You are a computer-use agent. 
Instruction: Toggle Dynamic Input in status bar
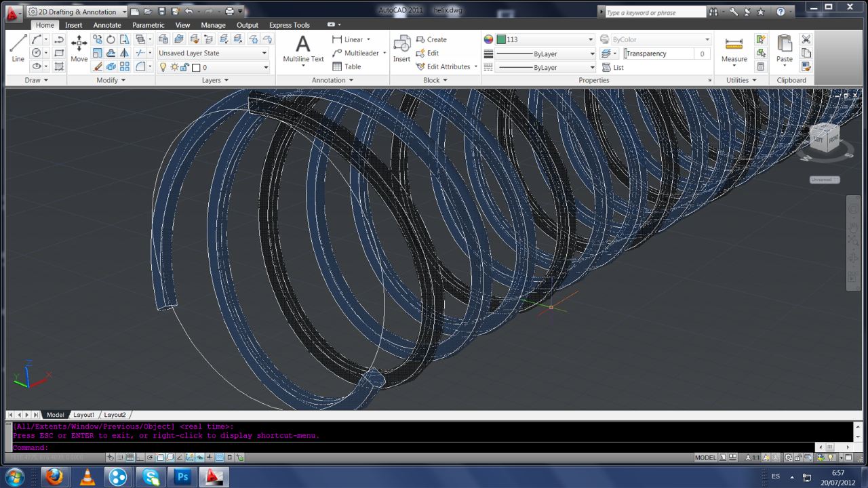201,457
